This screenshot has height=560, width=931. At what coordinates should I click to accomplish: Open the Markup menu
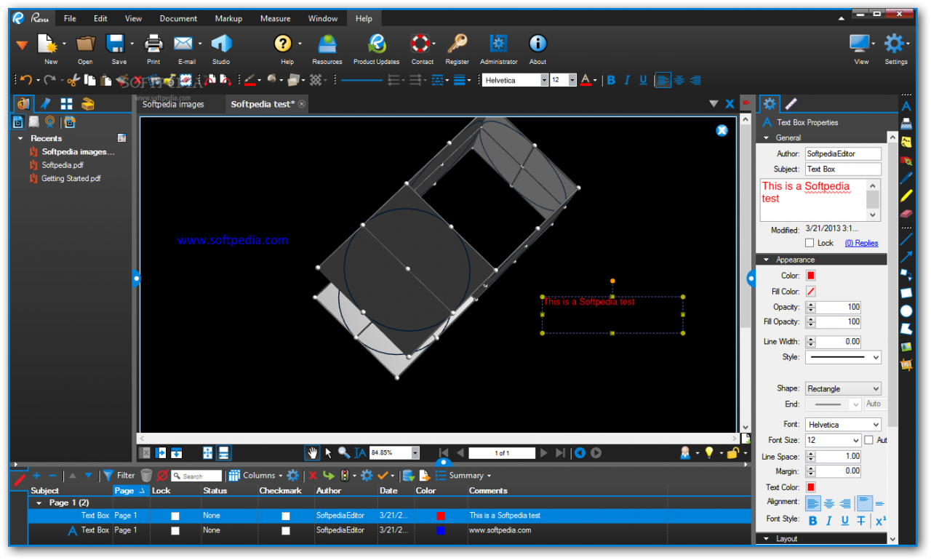point(228,18)
